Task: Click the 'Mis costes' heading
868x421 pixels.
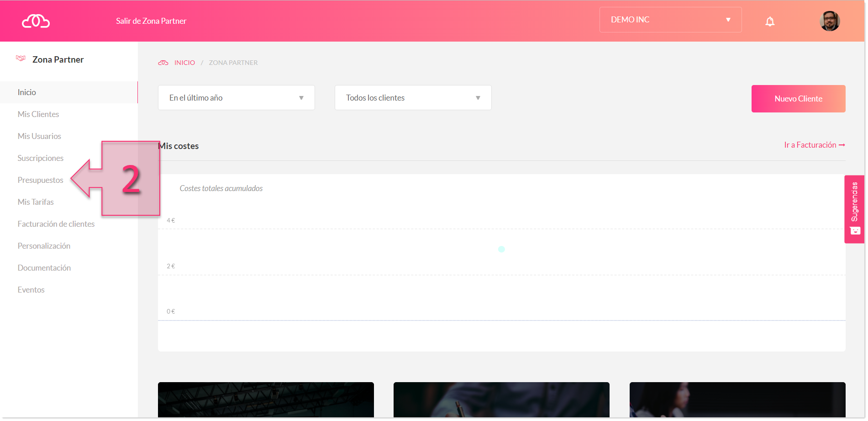Action: 179,146
